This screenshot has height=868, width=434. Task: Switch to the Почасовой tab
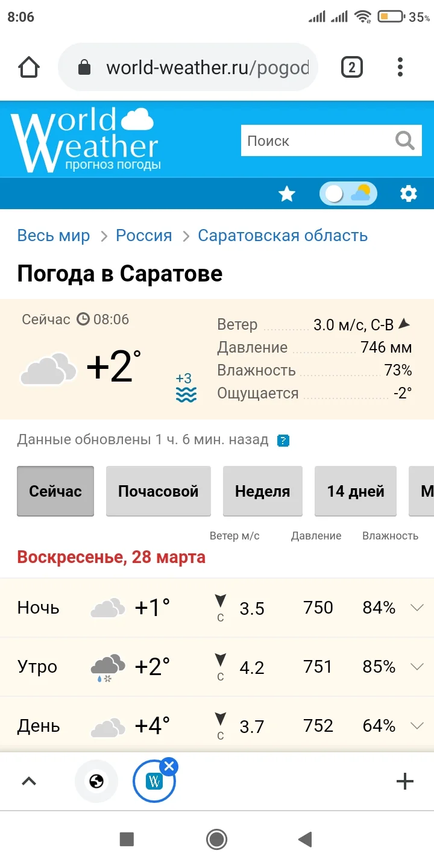159,491
